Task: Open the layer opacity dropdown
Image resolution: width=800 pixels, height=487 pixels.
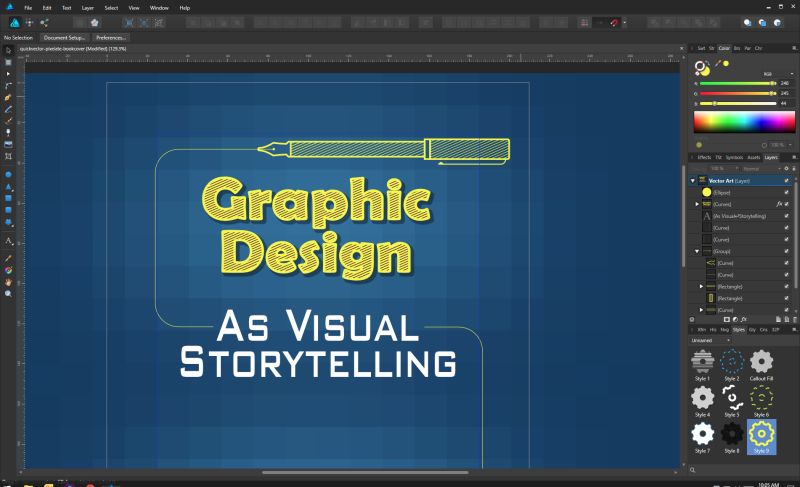Action: [722, 168]
